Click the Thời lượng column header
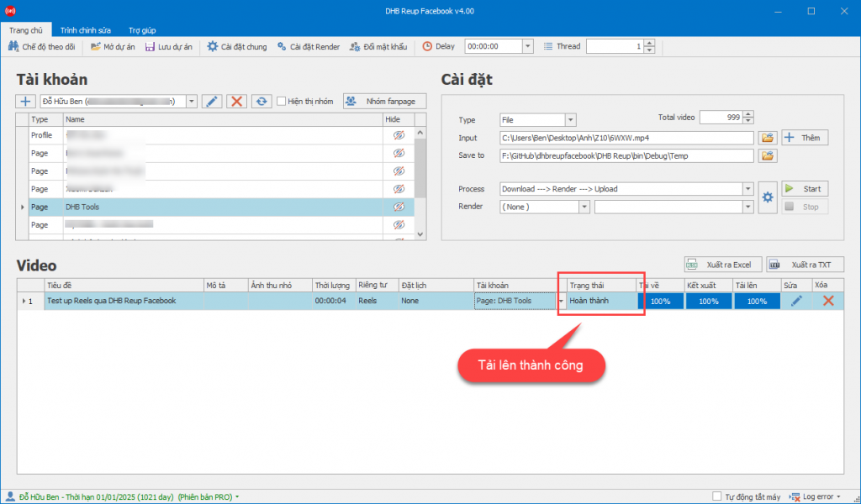The image size is (861, 504). click(x=334, y=285)
